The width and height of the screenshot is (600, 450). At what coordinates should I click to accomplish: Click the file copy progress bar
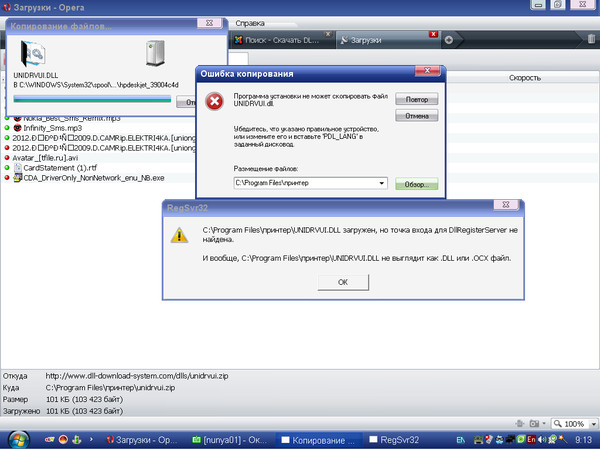pyautogui.click(x=92, y=99)
